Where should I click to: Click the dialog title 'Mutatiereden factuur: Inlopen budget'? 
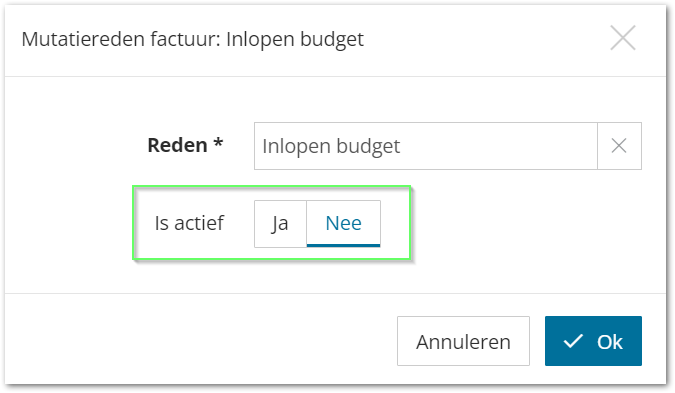(x=192, y=40)
